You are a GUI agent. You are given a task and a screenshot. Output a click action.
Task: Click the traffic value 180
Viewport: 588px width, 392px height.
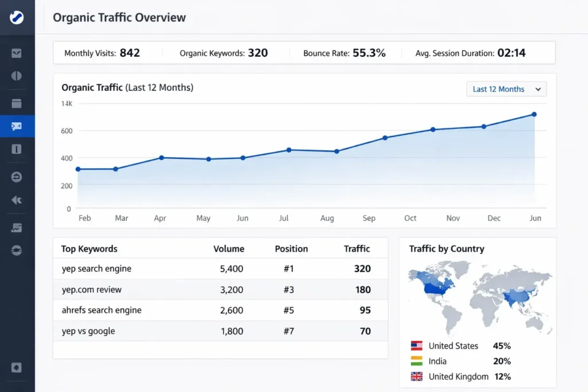363,290
